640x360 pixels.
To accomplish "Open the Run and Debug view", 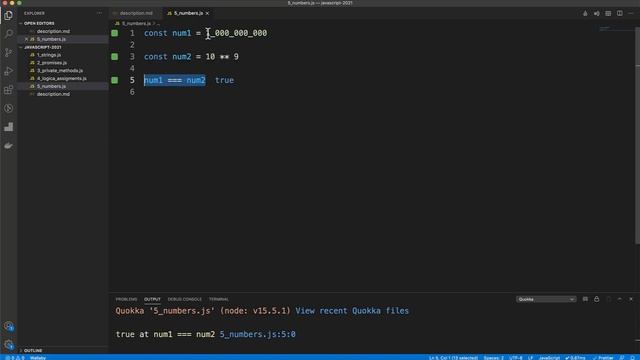I will point(9,71).
